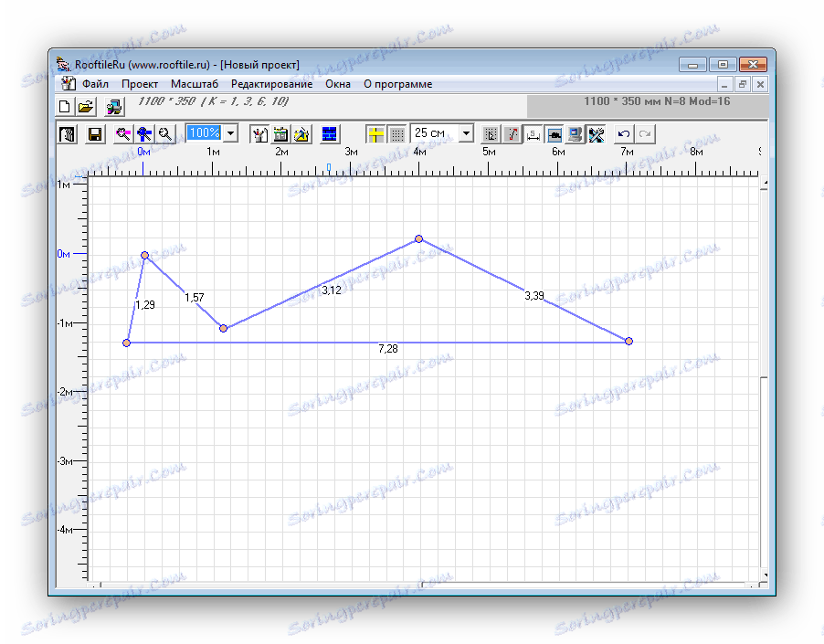Select the peak vertex between 3,12 and 3,39
The image size is (824, 644).
(x=418, y=239)
